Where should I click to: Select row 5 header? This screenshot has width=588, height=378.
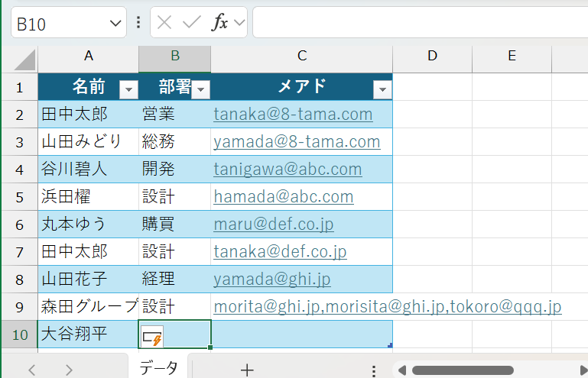coord(19,197)
